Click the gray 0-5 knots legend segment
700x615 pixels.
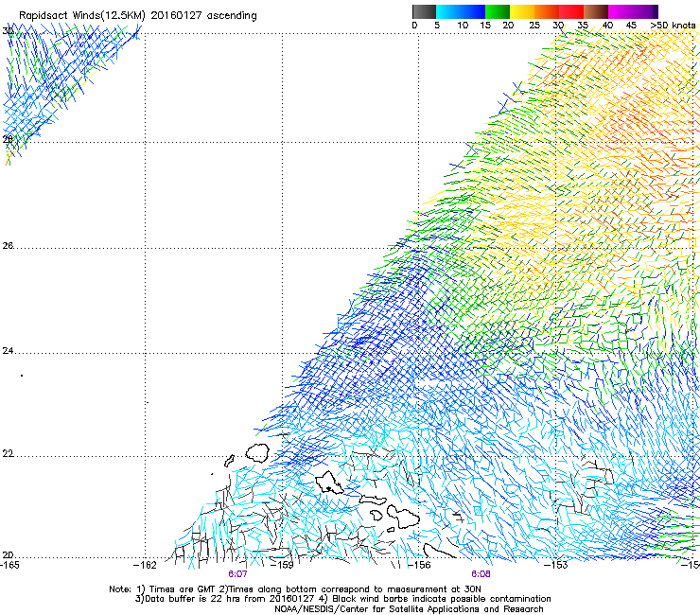pos(424,11)
